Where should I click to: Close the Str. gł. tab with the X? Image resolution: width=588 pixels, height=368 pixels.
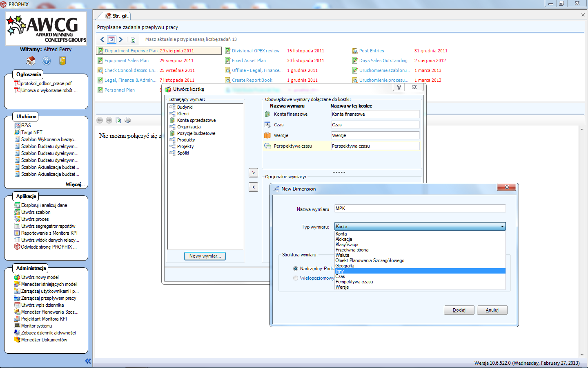583,15
